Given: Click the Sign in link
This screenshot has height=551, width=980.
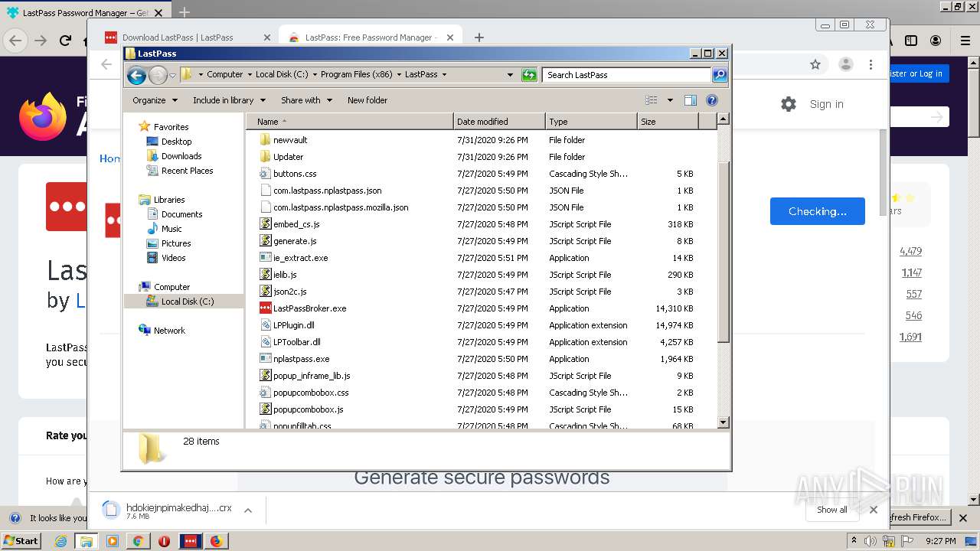Looking at the screenshot, I should click(827, 104).
